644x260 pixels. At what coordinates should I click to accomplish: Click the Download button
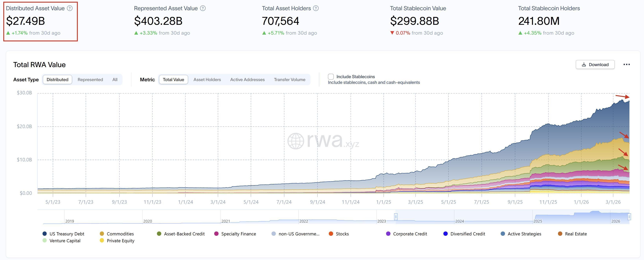595,65
